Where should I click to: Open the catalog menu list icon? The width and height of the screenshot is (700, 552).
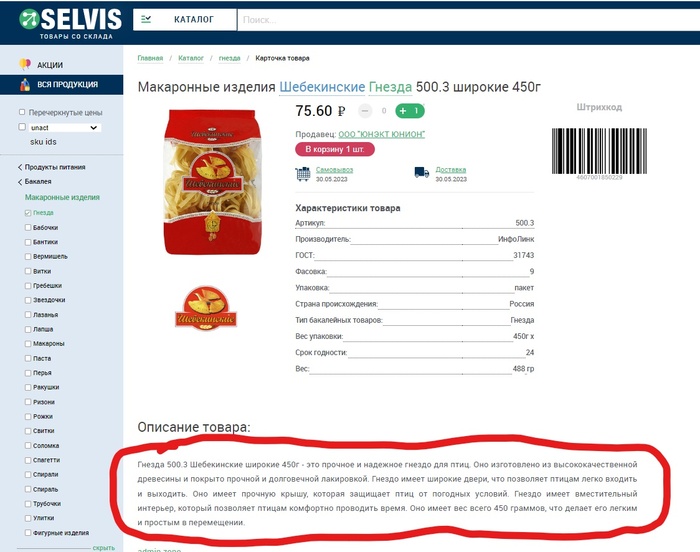point(146,19)
